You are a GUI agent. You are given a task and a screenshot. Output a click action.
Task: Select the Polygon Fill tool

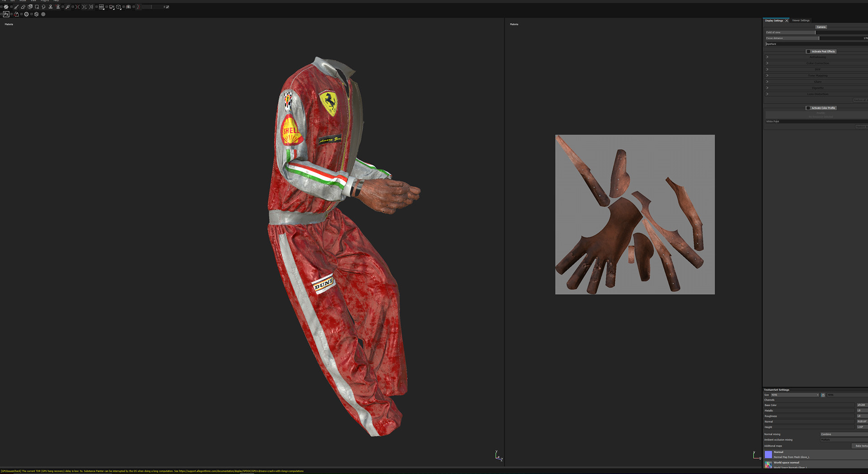point(37,7)
